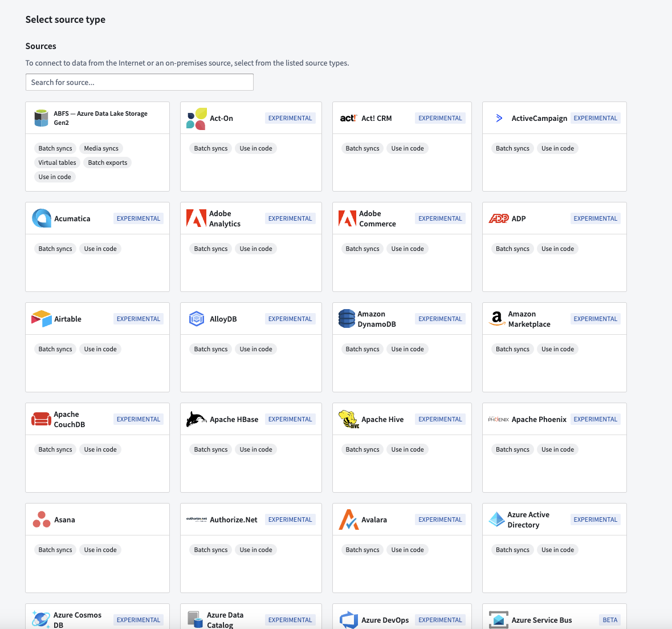This screenshot has height=629, width=672.
Task: Click the Adobe Commerce title text
Action: tap(377, 218)
